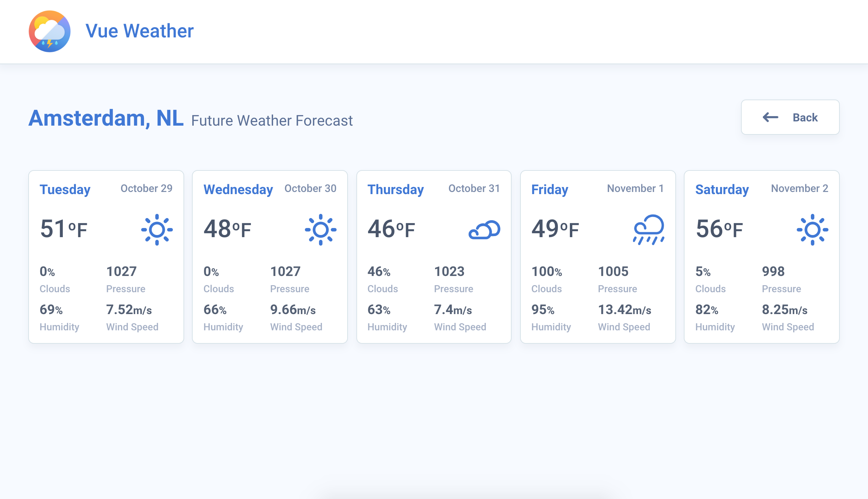Click Tuesday's sunny weather icon
Viewport: 868px width, 499px height.
point(157,229)
